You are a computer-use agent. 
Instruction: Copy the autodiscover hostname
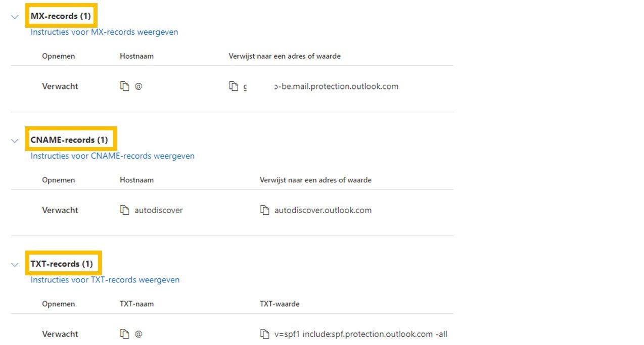click(x=124, y=210)
